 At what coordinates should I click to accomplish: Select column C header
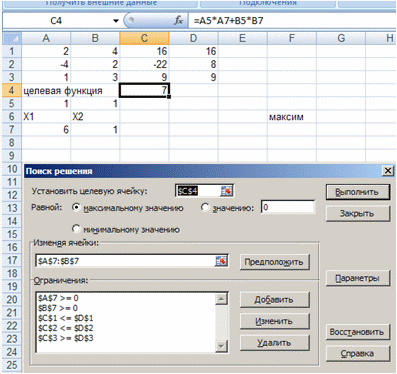[x=144, y=38]
